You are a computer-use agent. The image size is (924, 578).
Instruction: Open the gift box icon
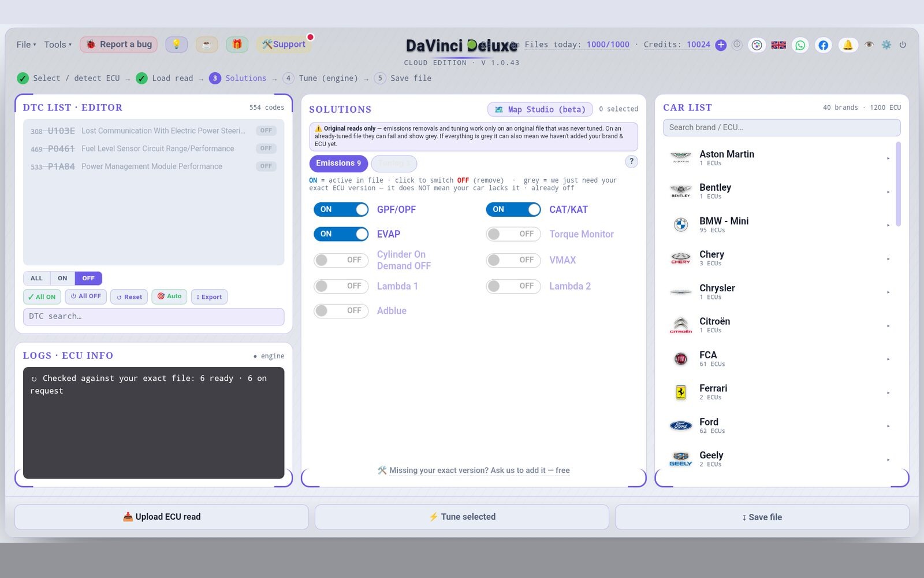point(237,45)
